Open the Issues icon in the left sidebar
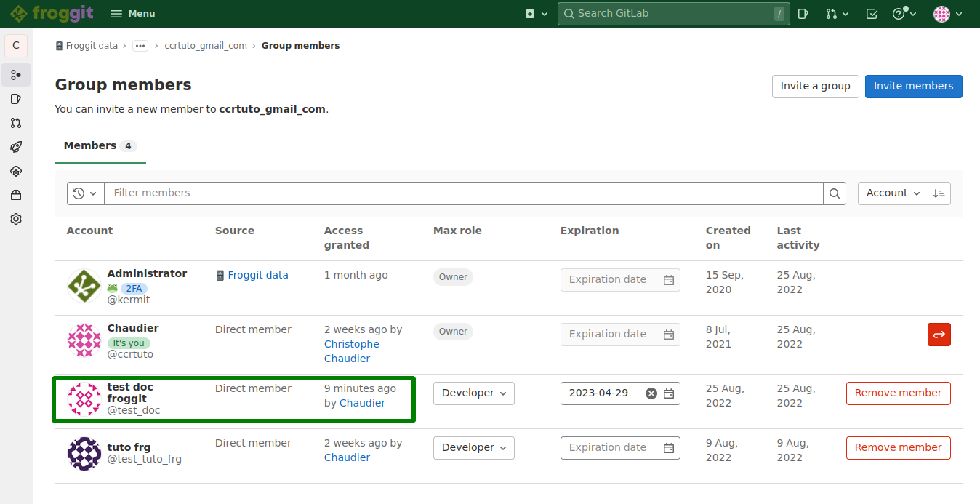Viewport: 980px width, 504px height. 16,99
